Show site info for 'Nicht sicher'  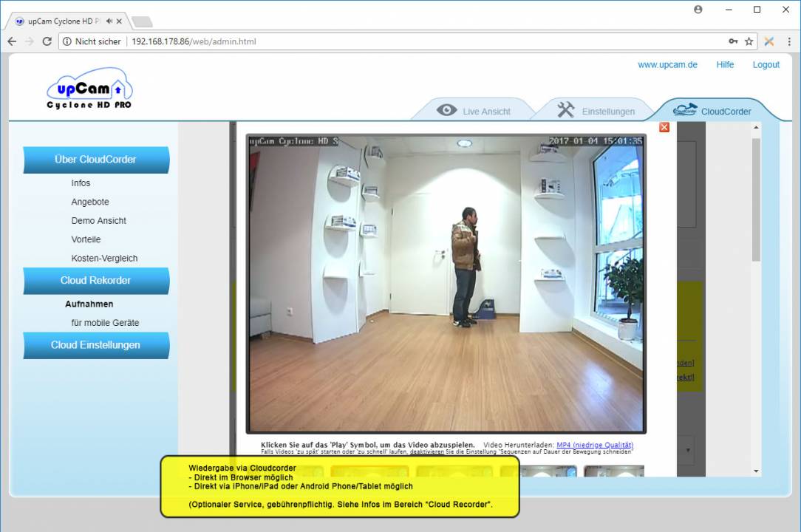92,41
